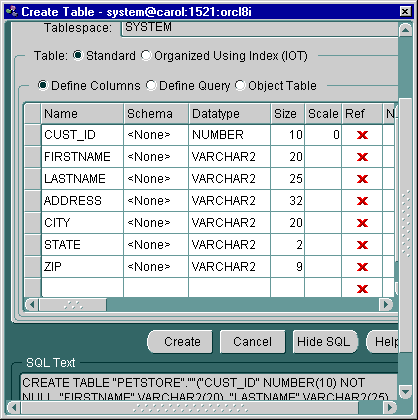Screen dimensions: 418x420
Task: Click the red X in the empty last row
Action: [x=362, y=288]
